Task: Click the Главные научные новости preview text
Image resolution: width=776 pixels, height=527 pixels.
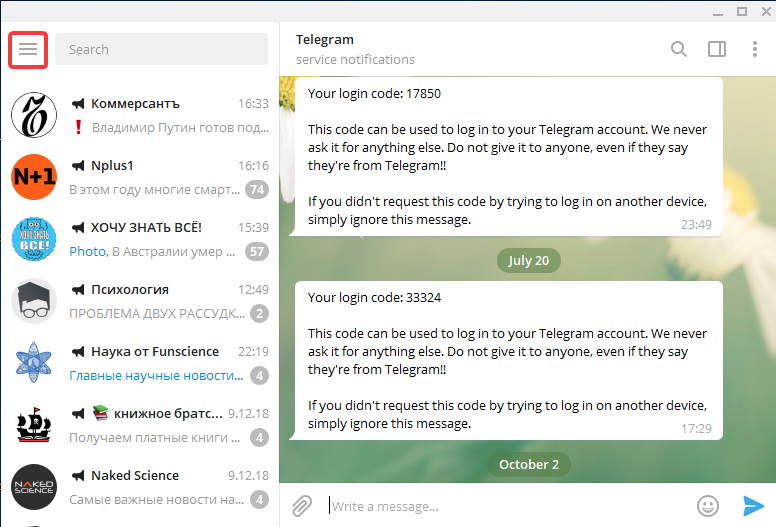Action: tap(156, 376)
